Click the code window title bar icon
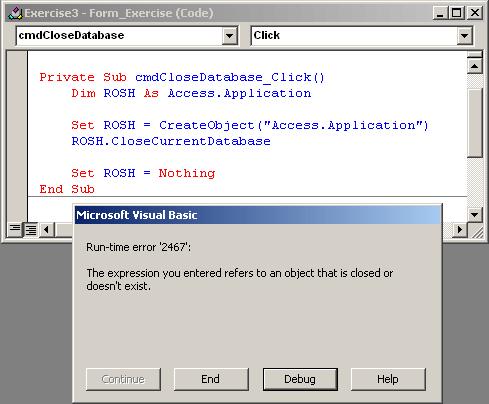The height and width of the screenshot is (404, 489). click(15, 13)
